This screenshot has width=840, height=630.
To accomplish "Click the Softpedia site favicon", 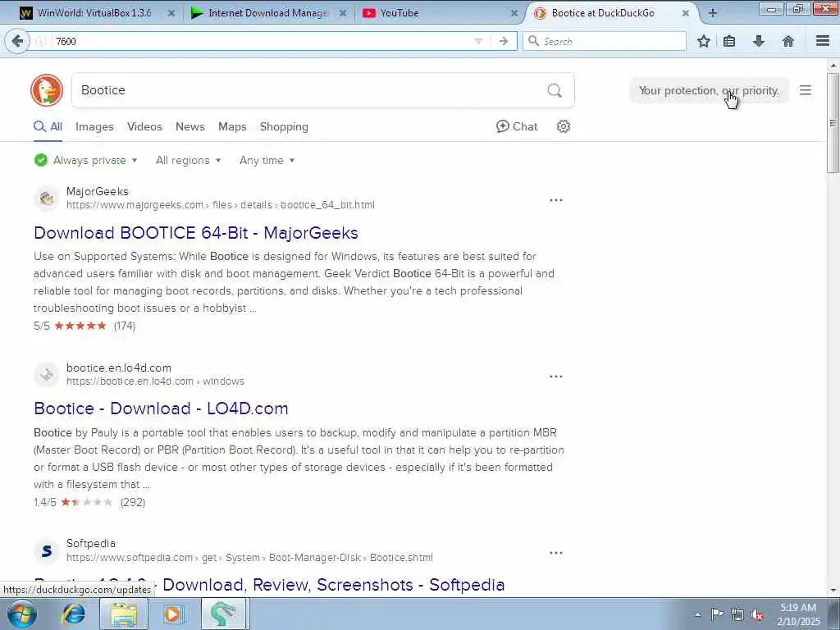I will point(47,550).
